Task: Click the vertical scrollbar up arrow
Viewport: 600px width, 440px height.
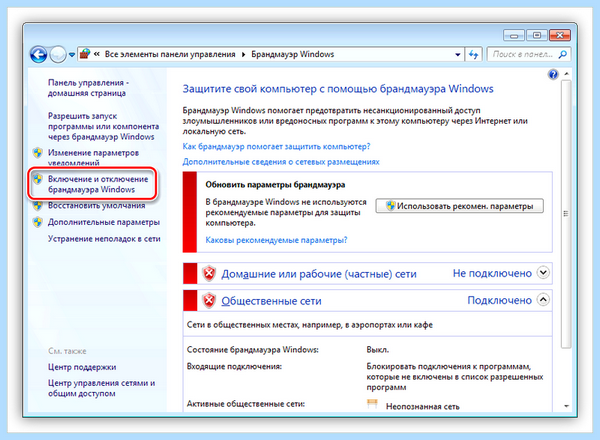Action: [x=566, y=73]
